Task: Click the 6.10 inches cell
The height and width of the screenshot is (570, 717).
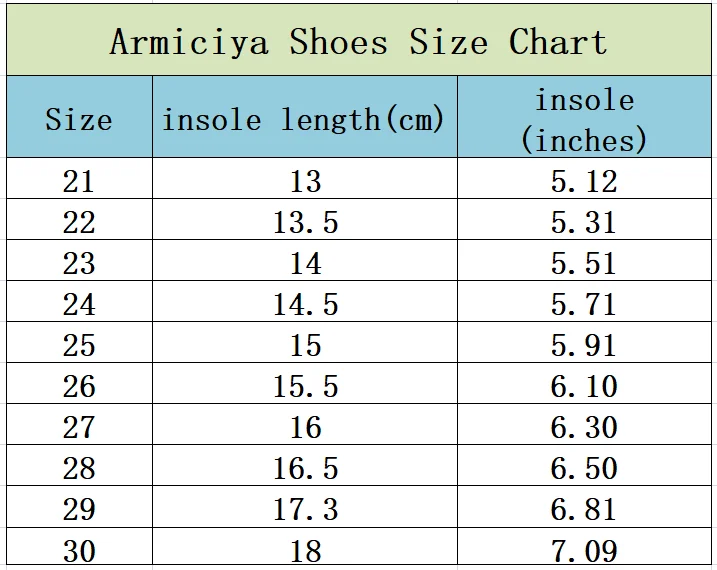Action: pos(585,386)
